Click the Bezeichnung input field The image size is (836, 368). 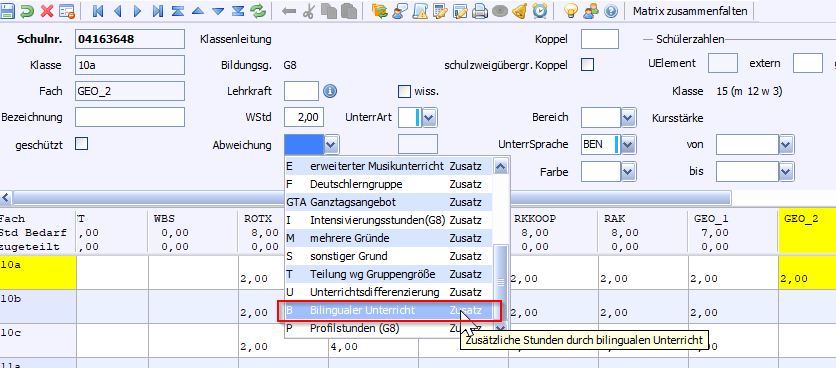[130, 117]
